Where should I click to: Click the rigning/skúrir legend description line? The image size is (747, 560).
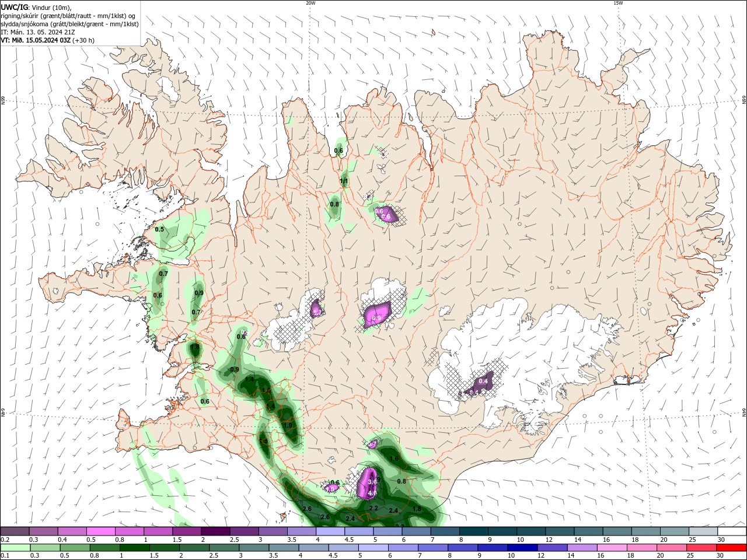point(69,16)
